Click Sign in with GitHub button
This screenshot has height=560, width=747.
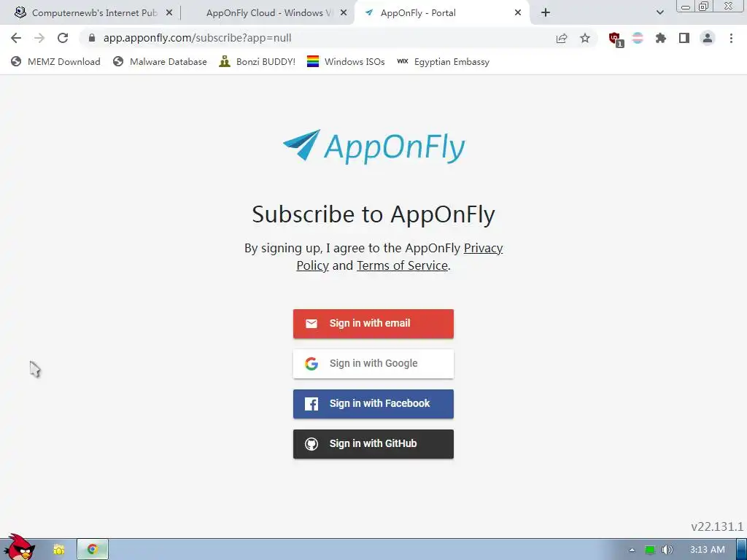tap(373, 444)
